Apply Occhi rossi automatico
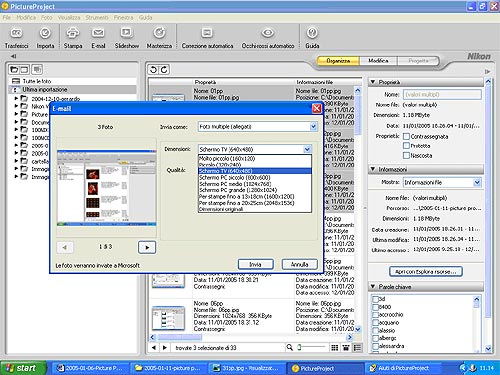 point(268,38)
